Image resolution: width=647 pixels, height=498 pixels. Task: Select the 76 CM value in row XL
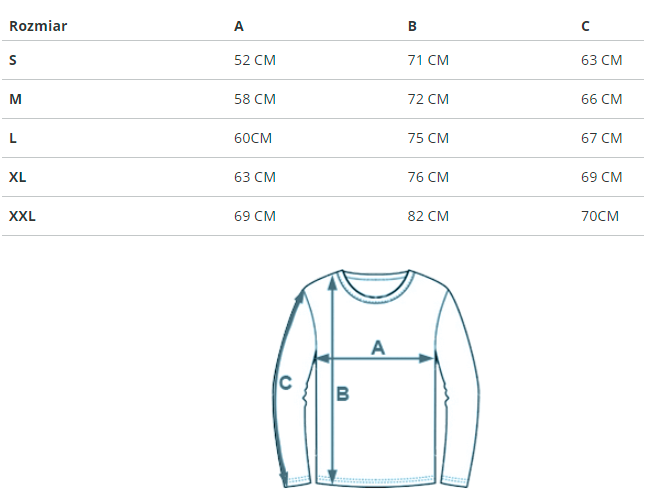coord(428,177)
